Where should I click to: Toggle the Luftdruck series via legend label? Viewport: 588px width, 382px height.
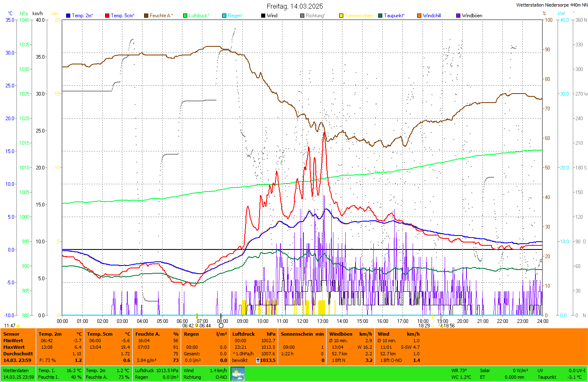pos(199,16)
